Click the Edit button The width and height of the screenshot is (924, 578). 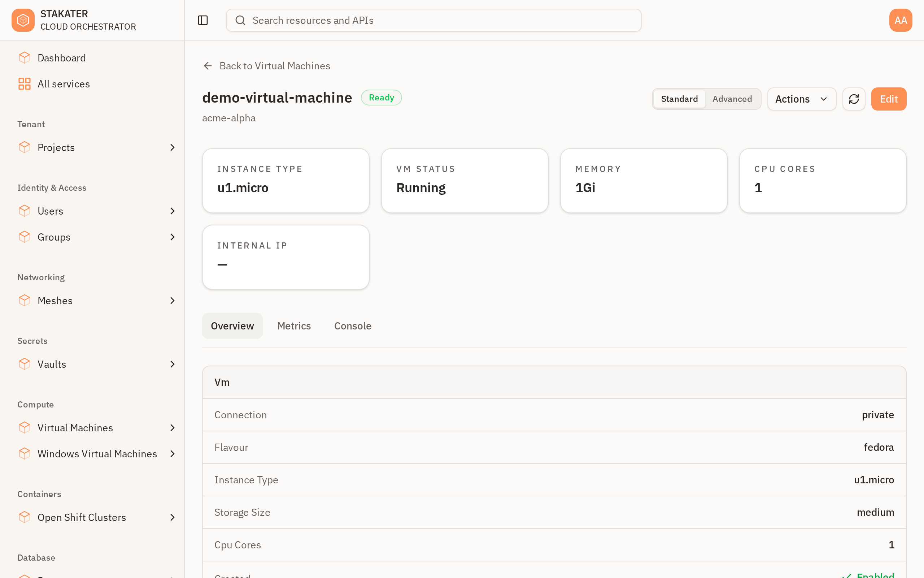(889, 99)
